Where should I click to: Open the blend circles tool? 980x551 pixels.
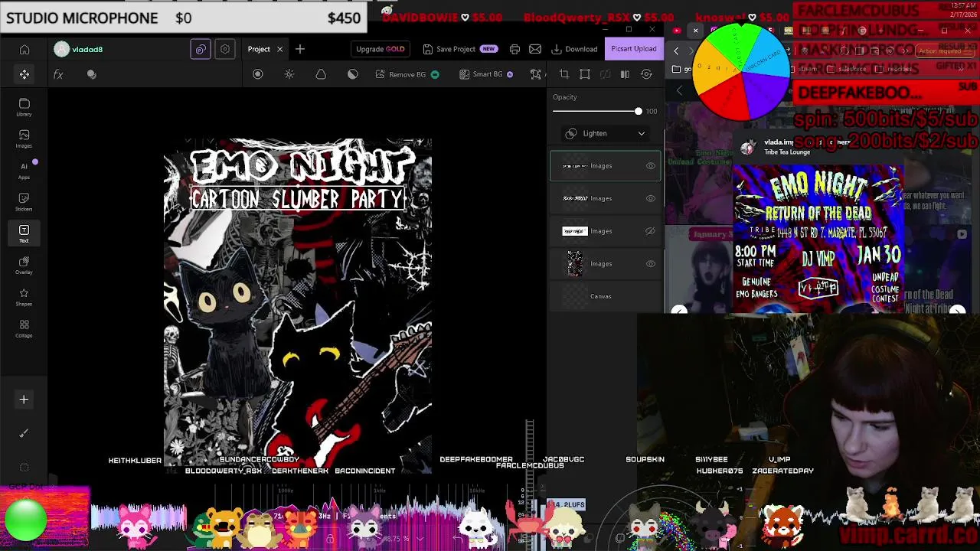coord(92,74)
